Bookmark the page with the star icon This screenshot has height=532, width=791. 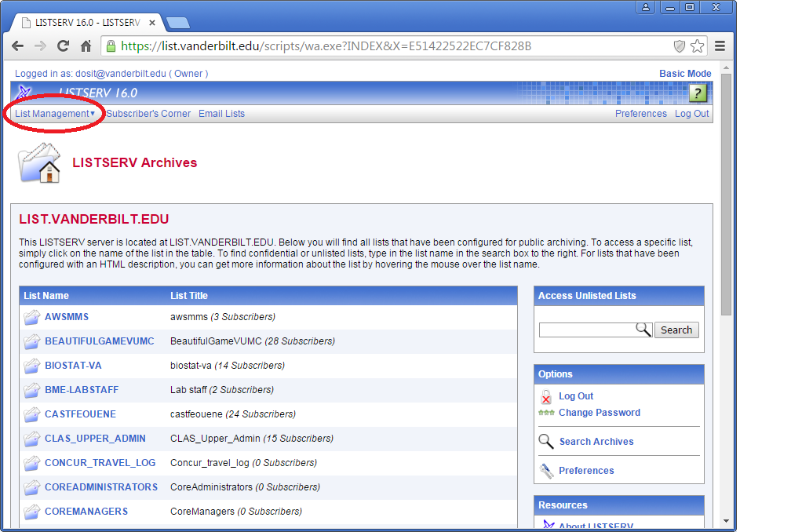click(x=697, y=46)
